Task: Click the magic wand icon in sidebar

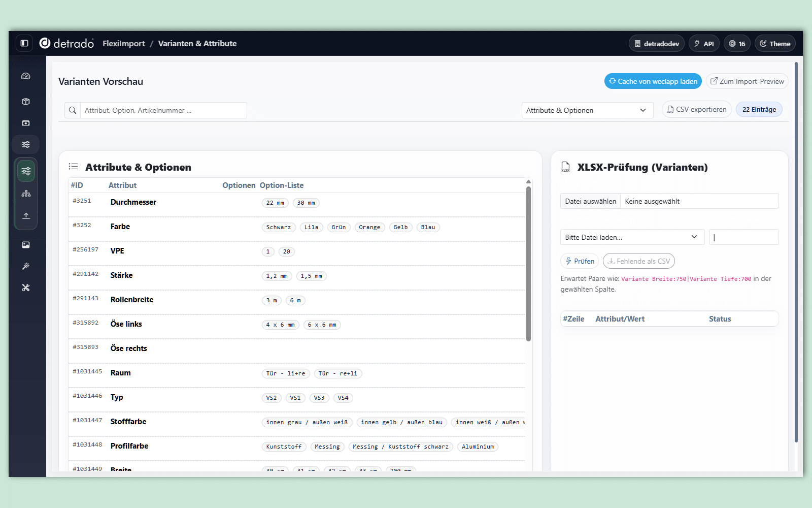Action: [26, 266]
